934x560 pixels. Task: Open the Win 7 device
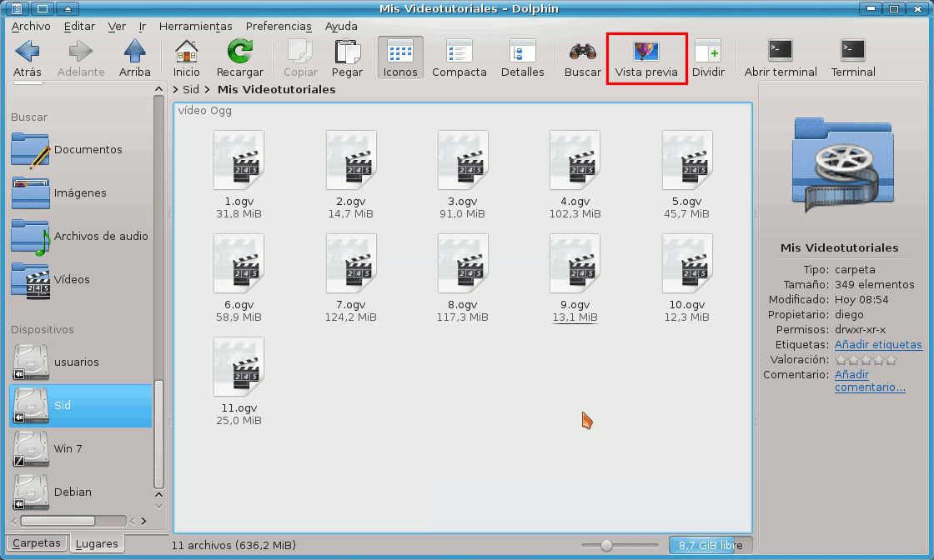click(x=80, y=448)
